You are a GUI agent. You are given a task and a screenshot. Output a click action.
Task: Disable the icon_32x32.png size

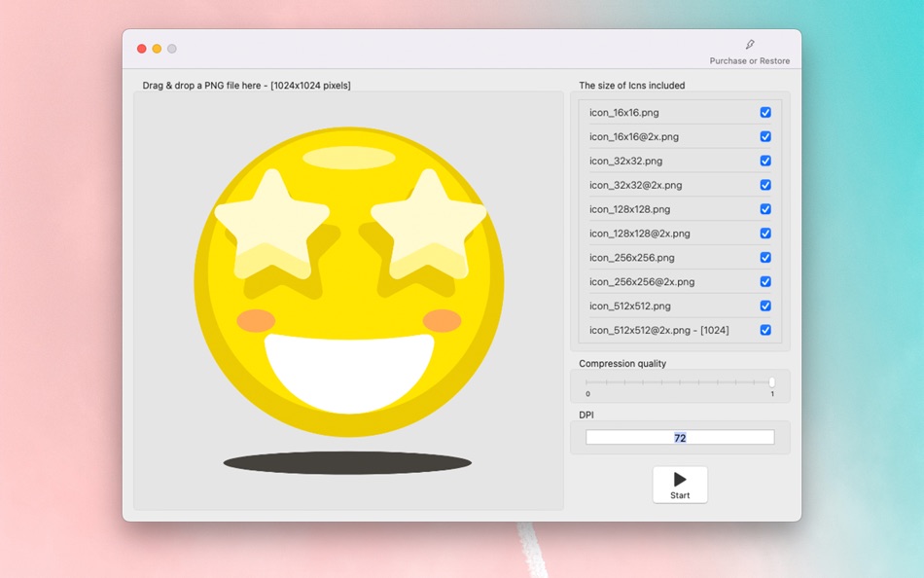click(765, 161)
